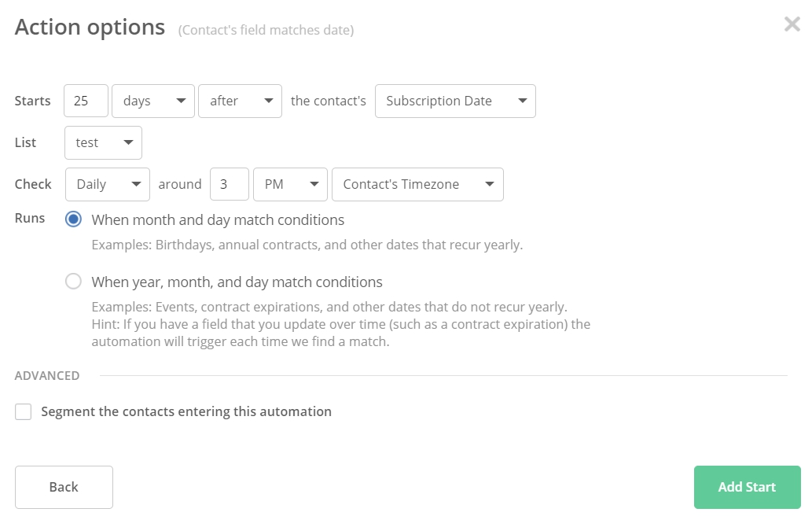The height and width of the screenshot is (516, 812).
Task: Enable Segment the contacts entering this automation
Action: (24, 412)
